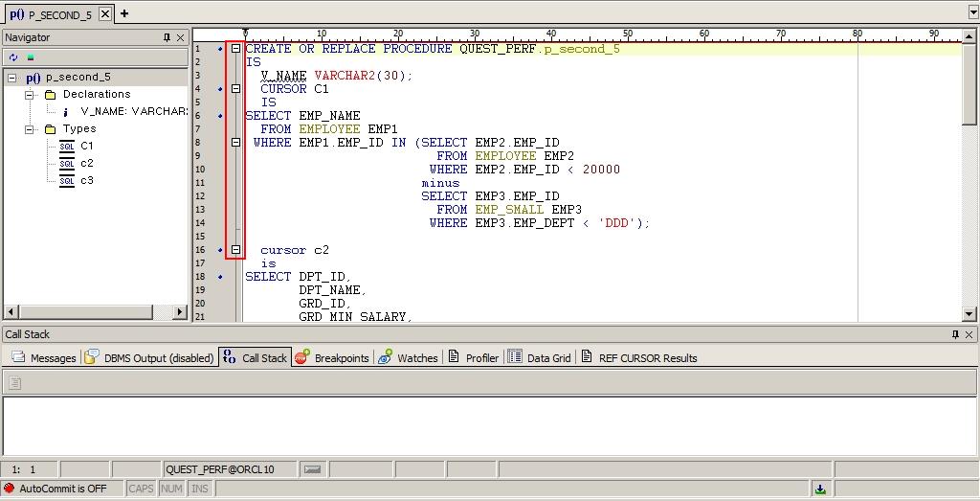Close the P_SECOND_5 editor tab

tap(105, 14)
